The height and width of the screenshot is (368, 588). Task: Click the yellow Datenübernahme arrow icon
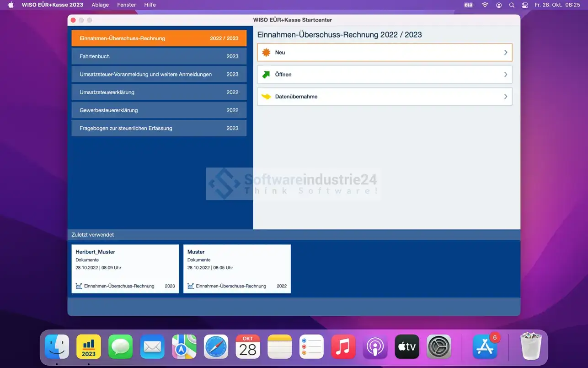[x=266, y=97]
